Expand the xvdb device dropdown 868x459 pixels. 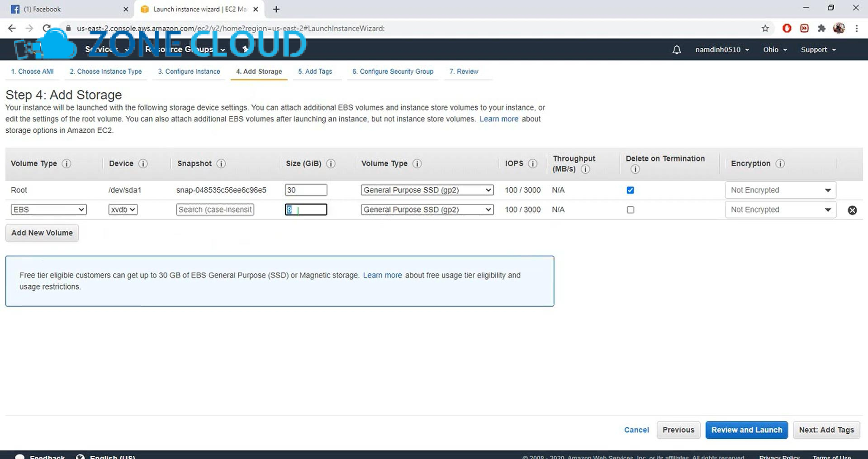[x=123, y=210]
